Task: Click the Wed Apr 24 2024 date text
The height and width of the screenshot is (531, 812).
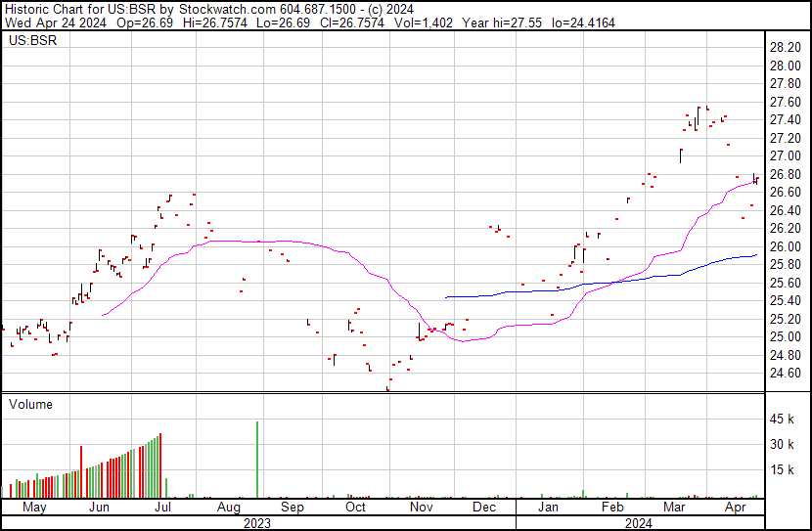Action: 47,22
